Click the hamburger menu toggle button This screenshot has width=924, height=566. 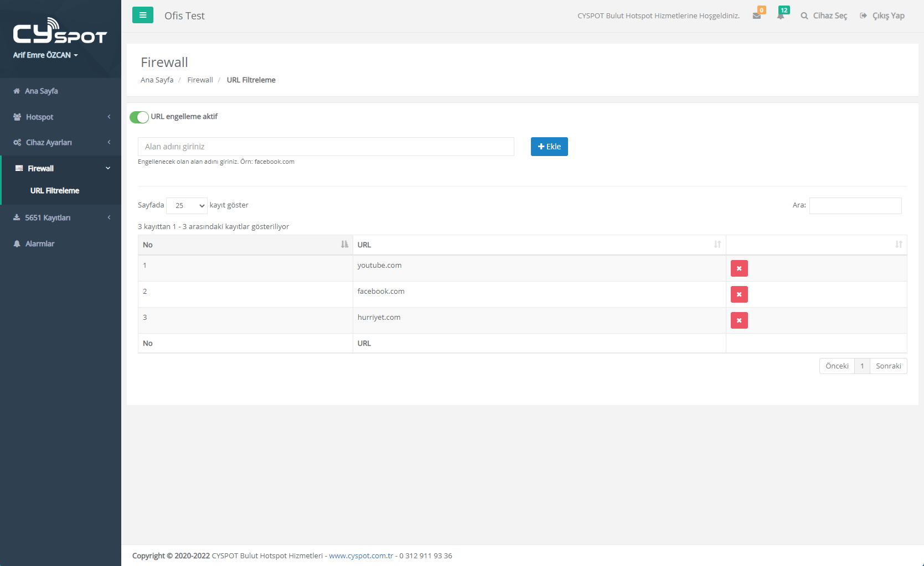[x=142, y=15]
